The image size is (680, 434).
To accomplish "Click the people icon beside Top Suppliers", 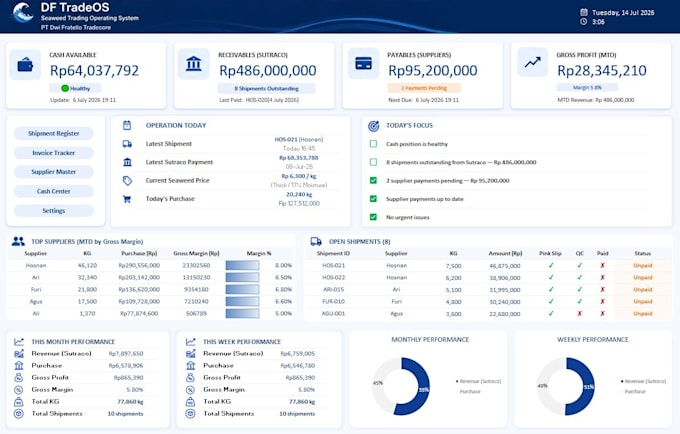I will coord(18,241).
